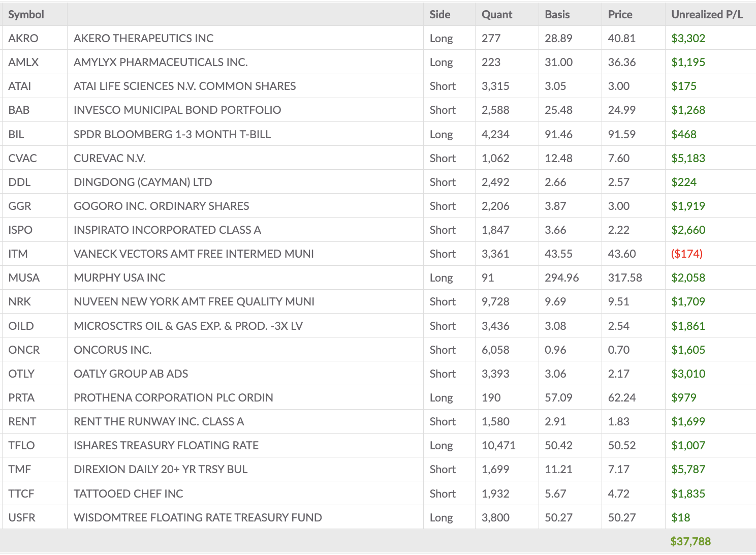Click GOGORO INC. ORDINARY SHARES

(x=162, y=206)
